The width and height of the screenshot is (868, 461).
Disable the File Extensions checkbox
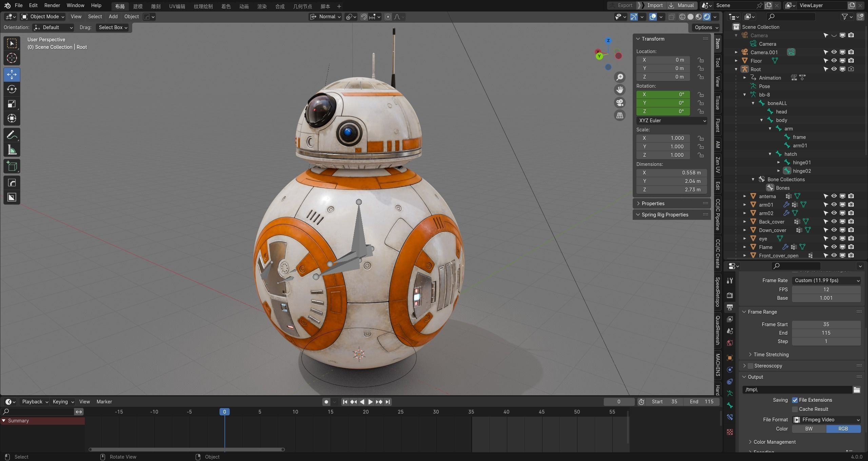click(795, 400)
